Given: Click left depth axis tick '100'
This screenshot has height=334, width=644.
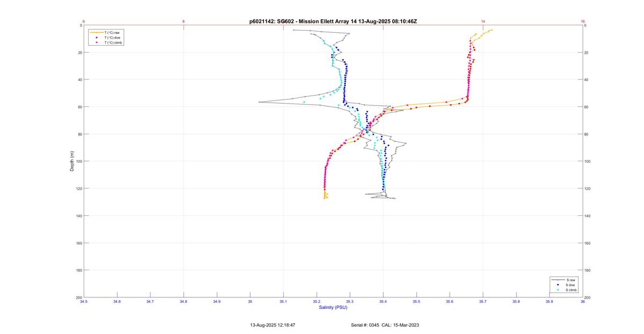Looking at the screenshot, I should pyautogui.click(x=79, y=161).
